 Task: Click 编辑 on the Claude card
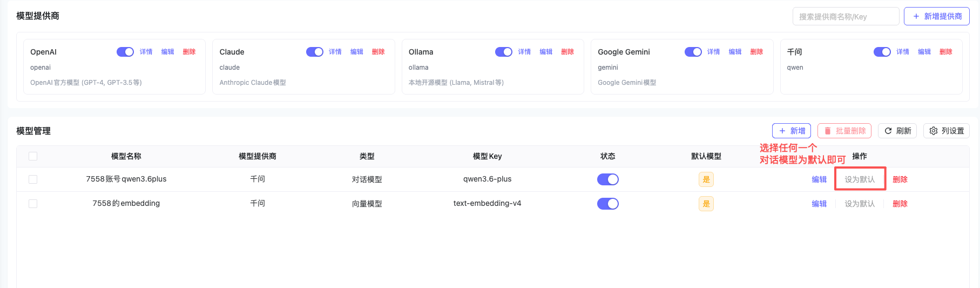tap(357, 52)
